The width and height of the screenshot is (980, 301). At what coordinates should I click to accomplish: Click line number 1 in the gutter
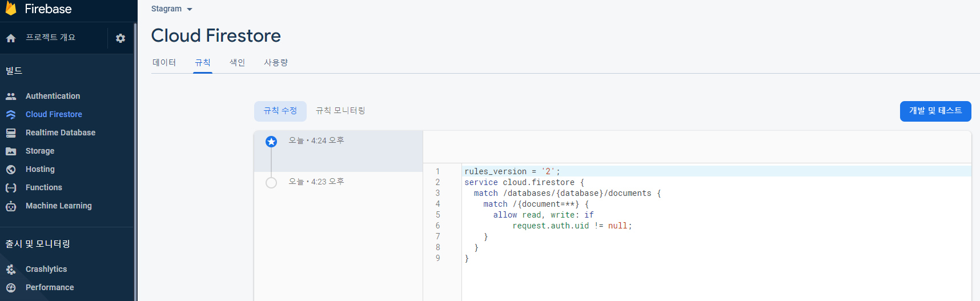438,171
